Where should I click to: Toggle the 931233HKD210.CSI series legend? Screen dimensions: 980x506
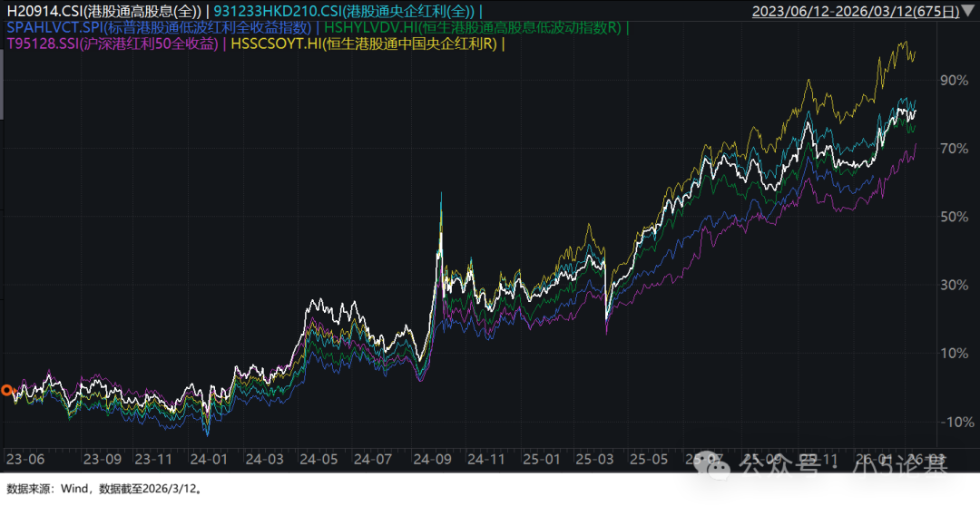(x=345, y=12)
